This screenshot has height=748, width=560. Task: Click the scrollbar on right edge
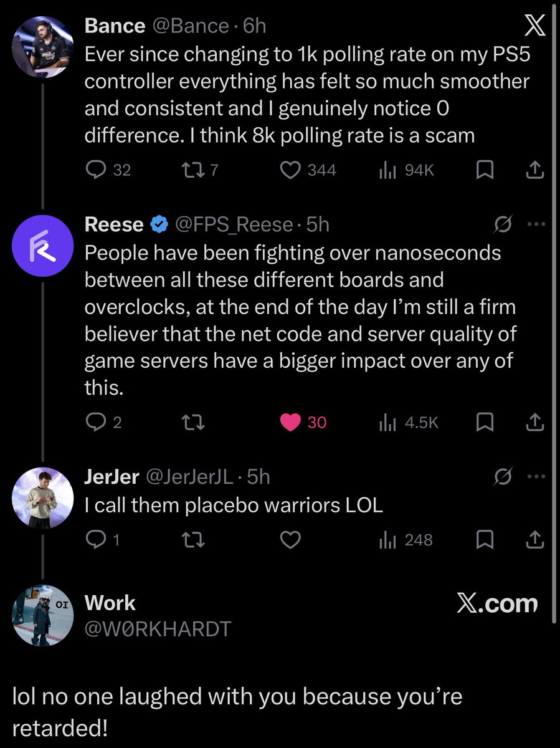pos(555,312)
